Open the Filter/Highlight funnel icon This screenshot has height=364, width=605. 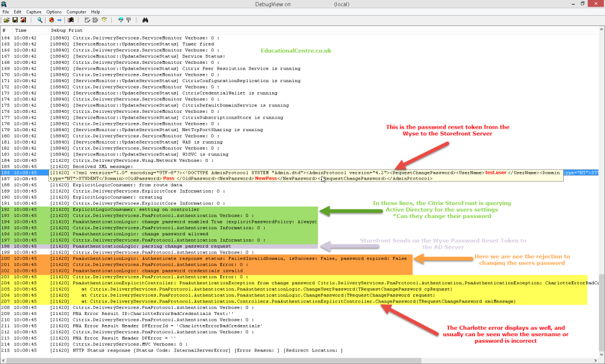[121, 20]
